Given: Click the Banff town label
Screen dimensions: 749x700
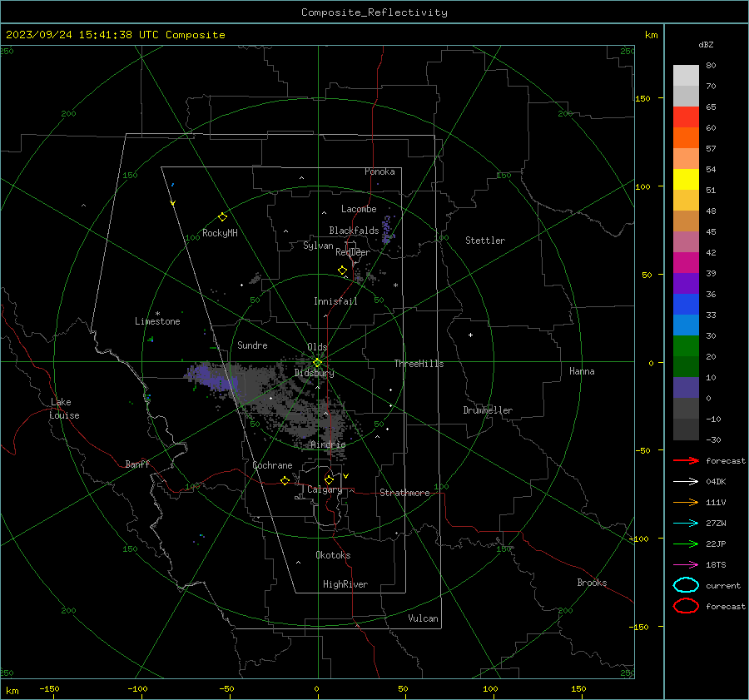Looking at the screenshot, I should coord(137,464).
